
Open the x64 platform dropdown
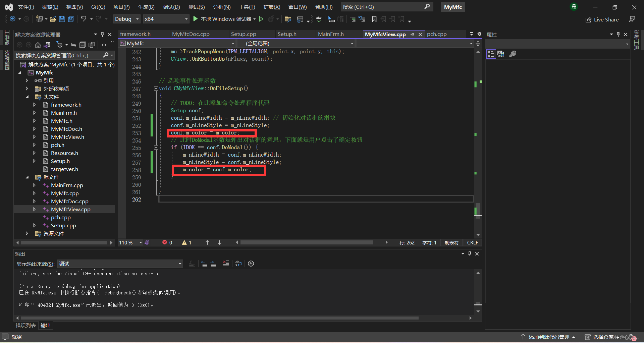click(x=166, y=19)
